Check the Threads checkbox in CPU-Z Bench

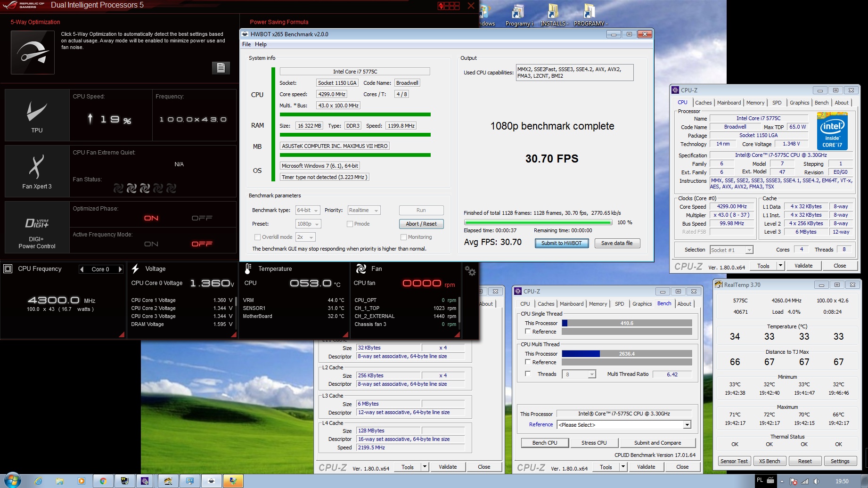tap(528, 374)
